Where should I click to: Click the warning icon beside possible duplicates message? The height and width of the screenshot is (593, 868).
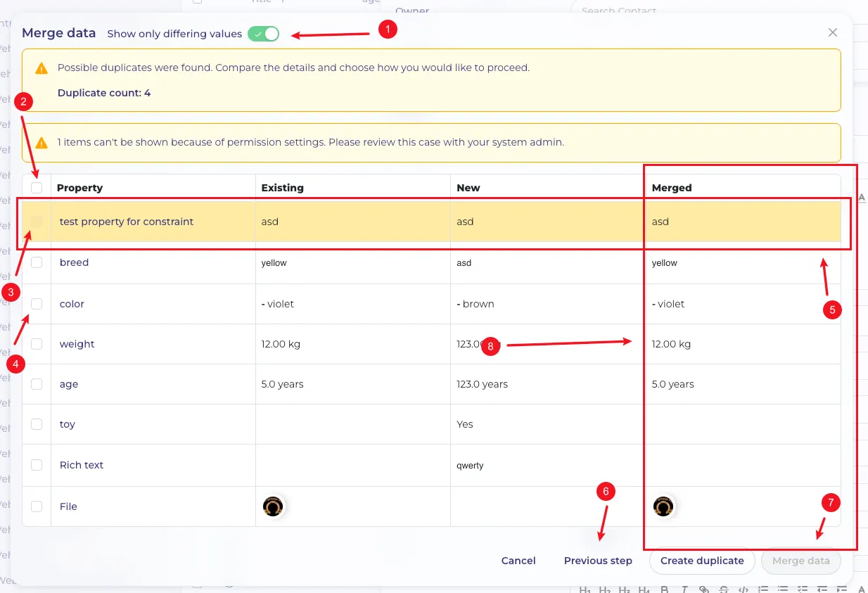(42, 68)
